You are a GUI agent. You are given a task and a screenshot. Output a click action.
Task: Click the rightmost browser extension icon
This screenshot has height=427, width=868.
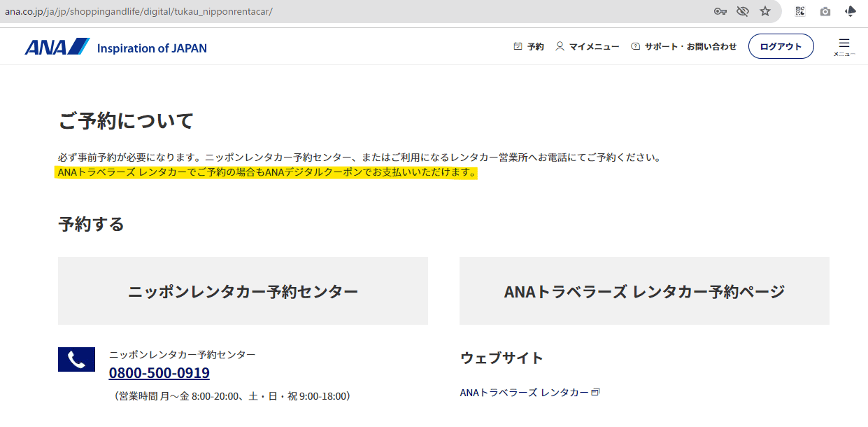(851, 11)
